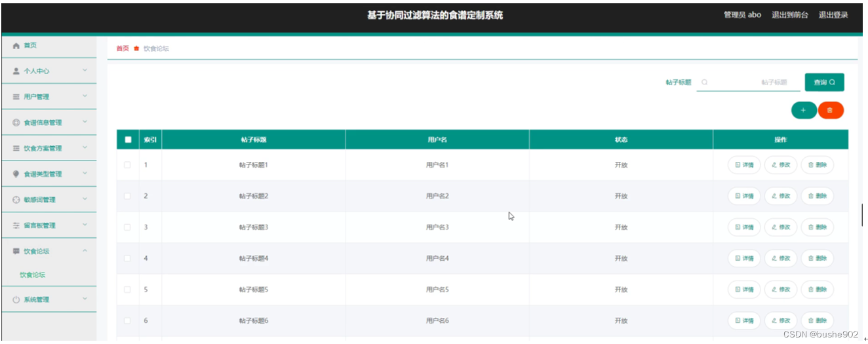Open 详情 for 帖子标题5 row
Screen dimensions: 868x344
click(744, 290)
